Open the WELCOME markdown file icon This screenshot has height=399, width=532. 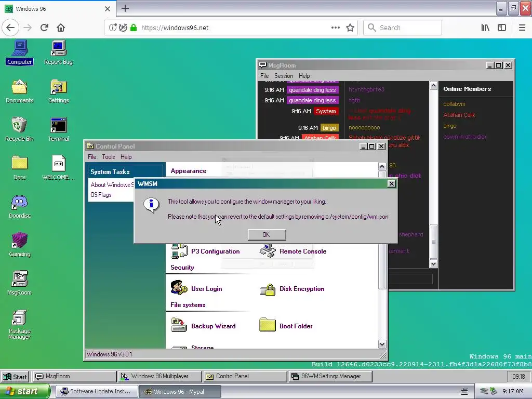point(58,168)
